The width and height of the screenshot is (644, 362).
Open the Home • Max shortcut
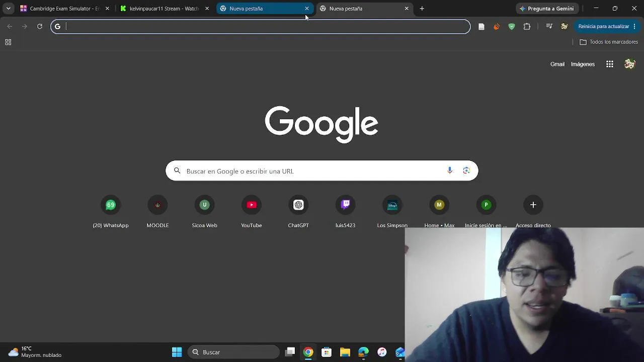439,211
